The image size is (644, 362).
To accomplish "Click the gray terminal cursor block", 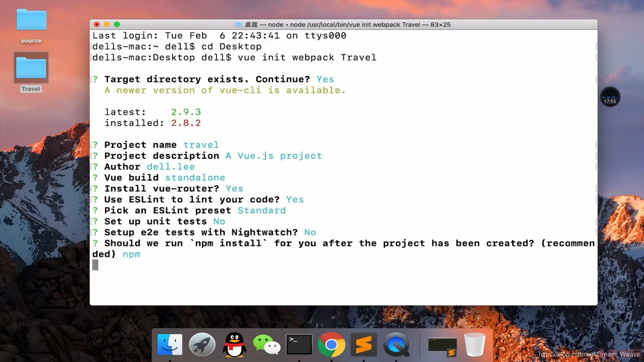I will pos(95,265).
